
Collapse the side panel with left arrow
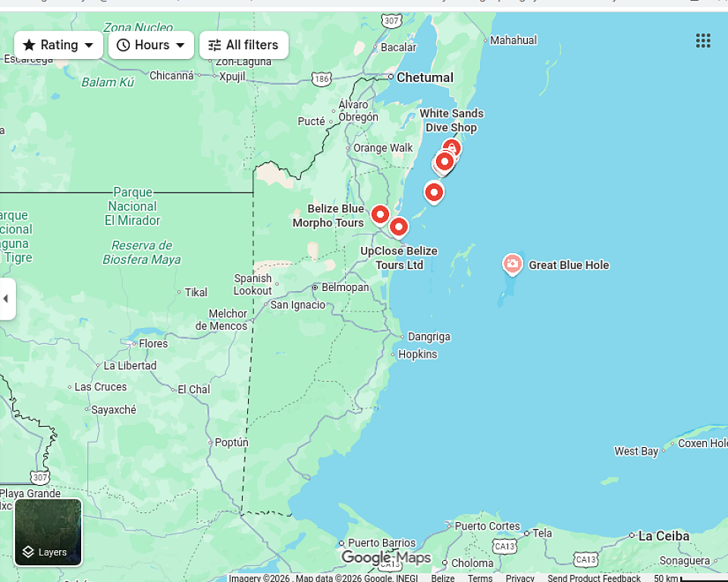pyautogui.click(x=6, y=299)
